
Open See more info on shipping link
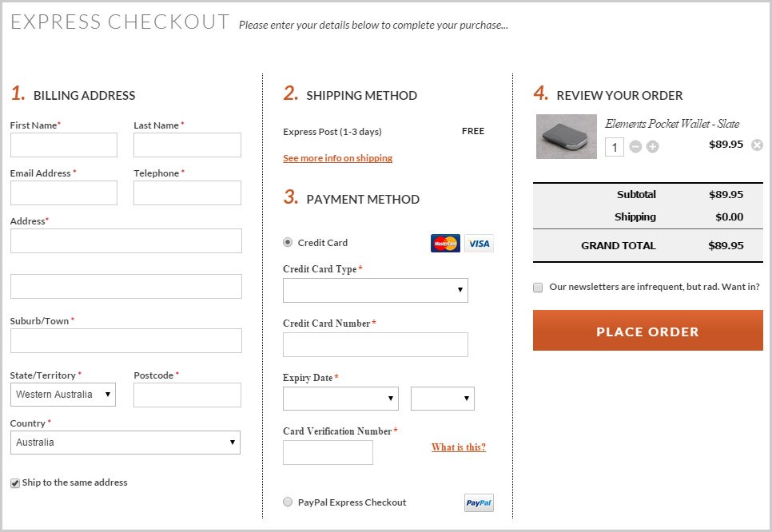point(337,158)
